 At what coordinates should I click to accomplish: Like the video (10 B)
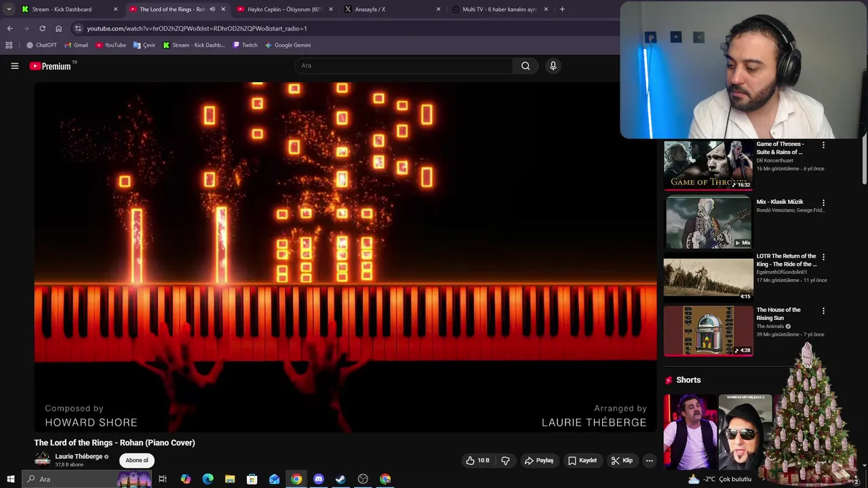(477, 460)
